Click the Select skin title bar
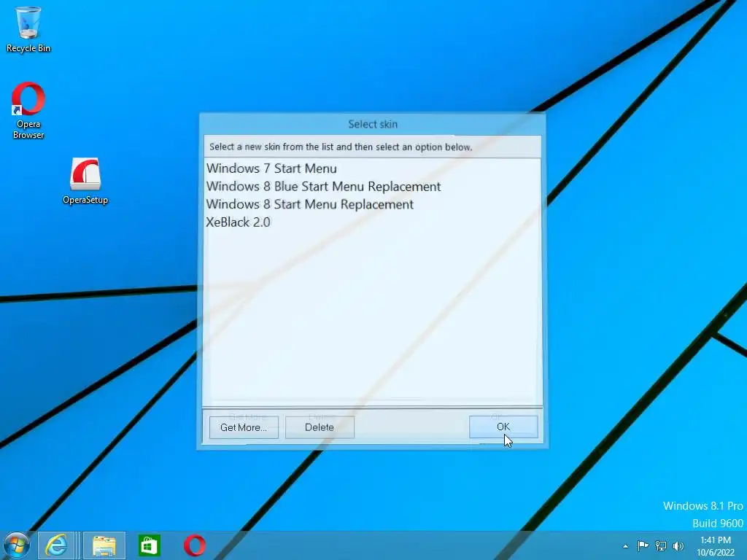747x560 pixels. (x=373, y=124)
